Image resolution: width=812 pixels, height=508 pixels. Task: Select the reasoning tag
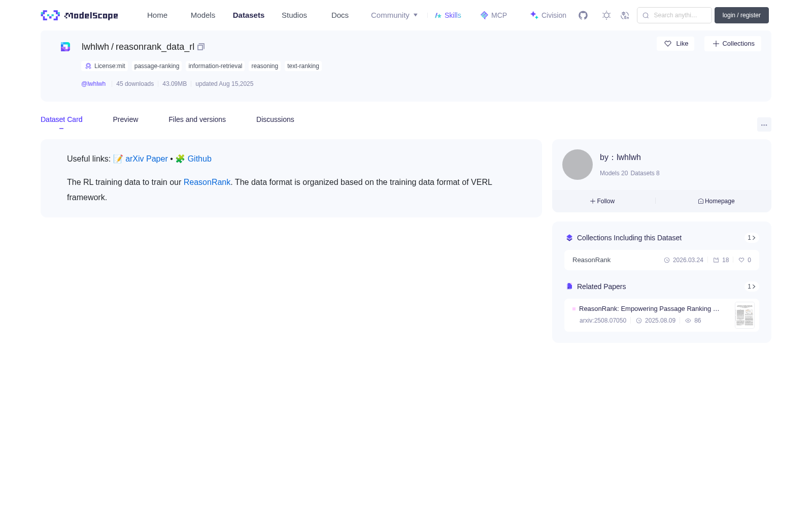[264, 66]
